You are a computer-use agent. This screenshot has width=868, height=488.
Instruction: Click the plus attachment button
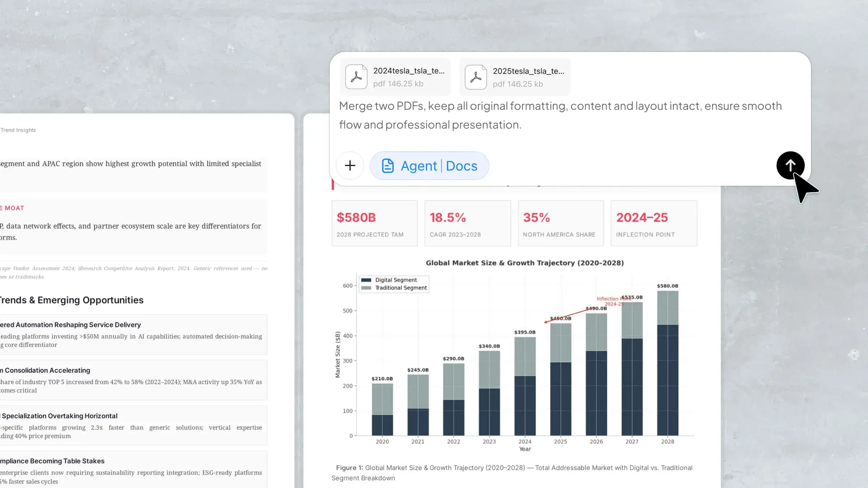point(350,166)
